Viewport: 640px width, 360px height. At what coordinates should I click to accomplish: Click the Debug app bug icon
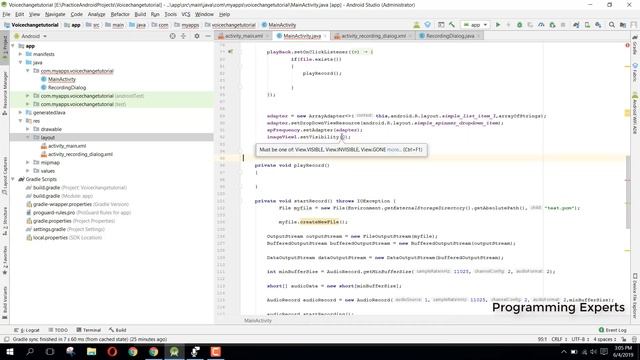point(520,25)
